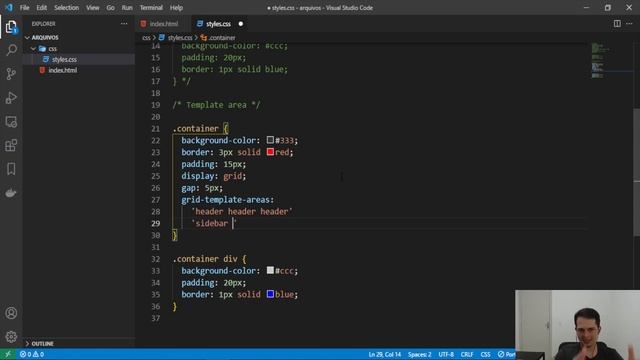
Task: Click the VS Code logo in the title bar
Action: [x=9, y=7]
